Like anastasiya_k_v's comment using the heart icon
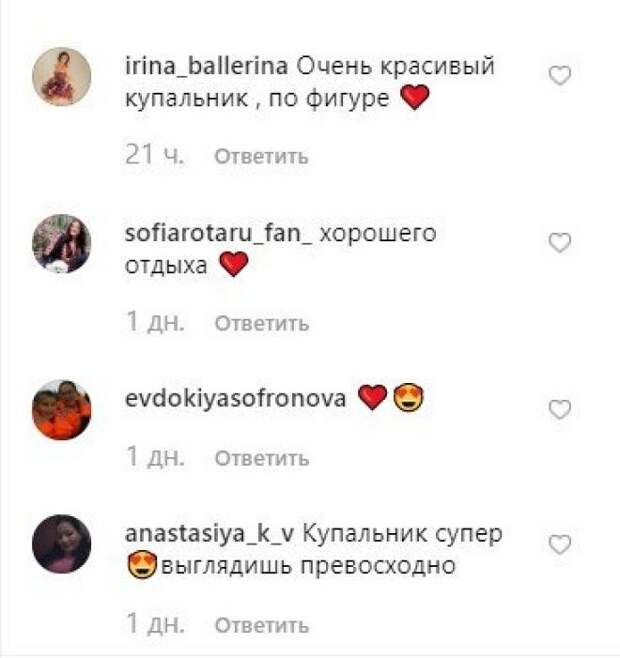Viewport: 620px width, 658px height. click(x=560, y=545)
